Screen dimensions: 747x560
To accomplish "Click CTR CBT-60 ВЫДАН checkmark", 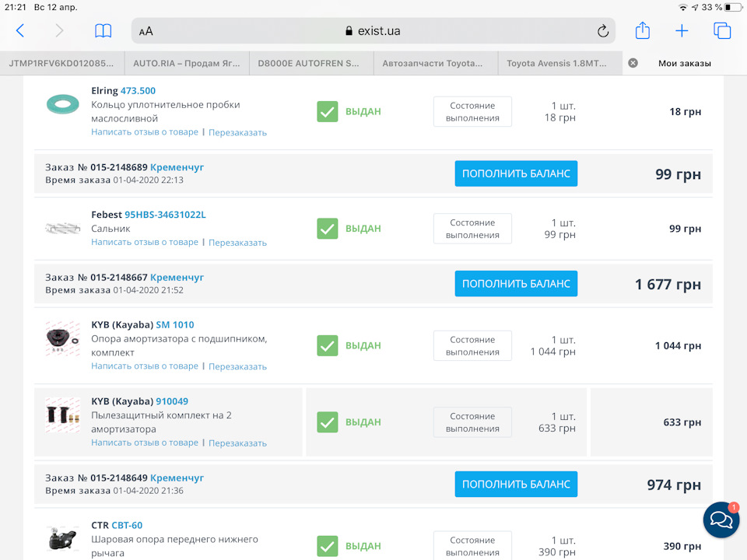I will pyautogui.click(x=328, y=546).
